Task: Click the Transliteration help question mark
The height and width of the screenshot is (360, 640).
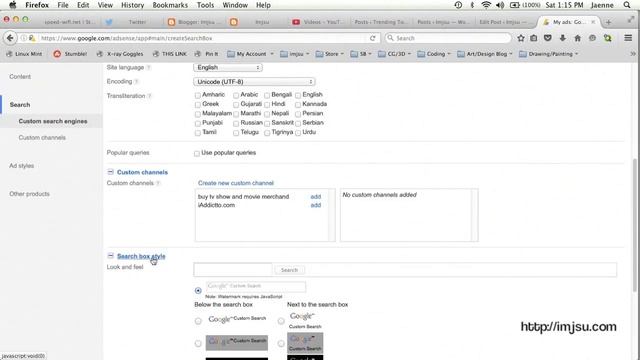Action: click(x=149, y=96)
